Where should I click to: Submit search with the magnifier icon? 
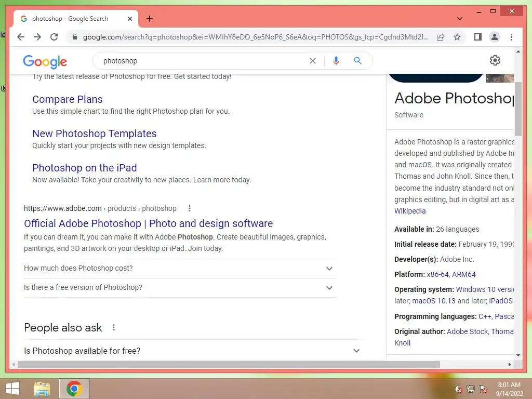pyautogui.click(x=357, y=61)
